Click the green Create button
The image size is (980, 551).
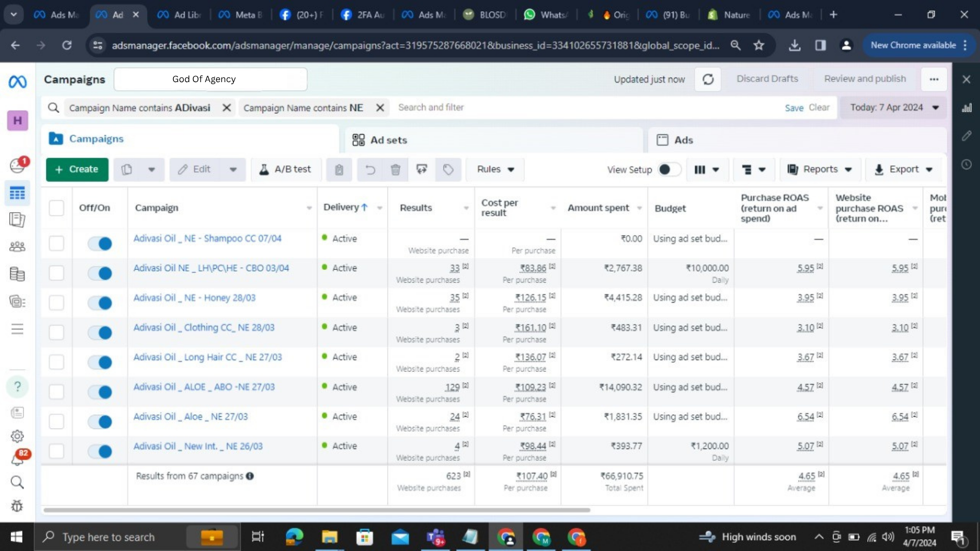[77, 170]
